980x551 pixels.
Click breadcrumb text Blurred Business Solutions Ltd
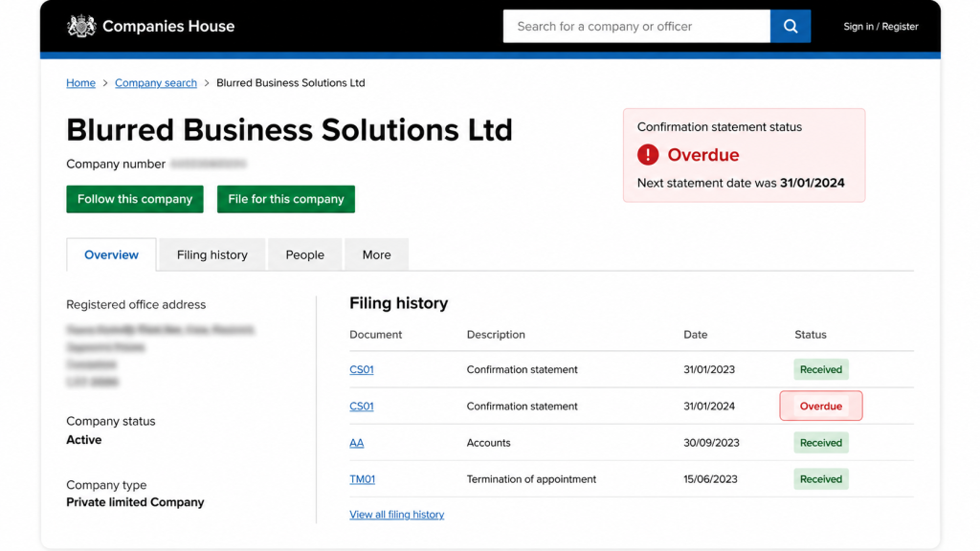pos(291,82)
